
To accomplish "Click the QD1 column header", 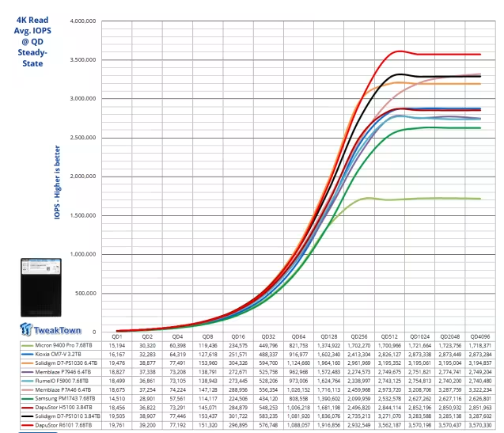I will 117,336.
